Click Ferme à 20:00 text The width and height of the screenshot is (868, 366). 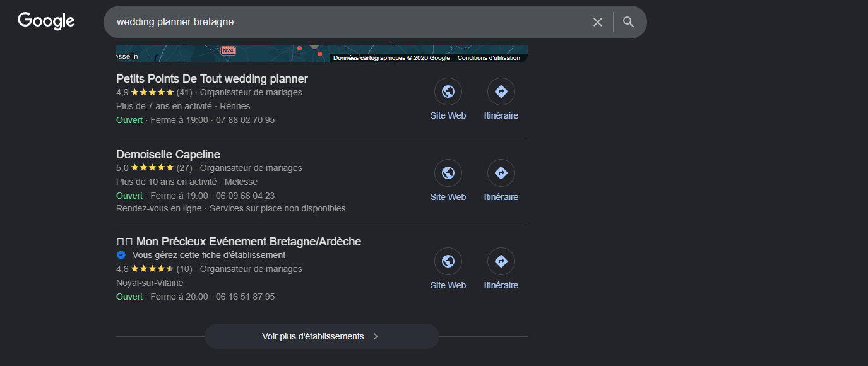(179, 297)
